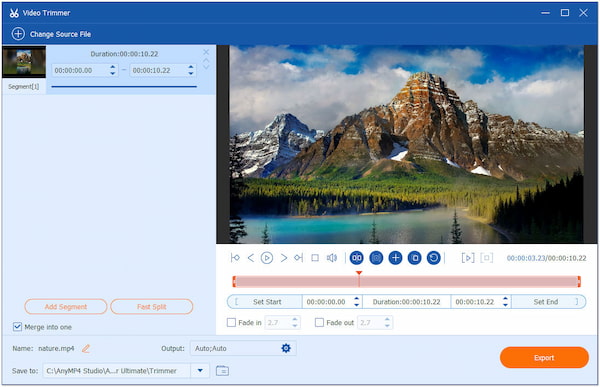This screenshot has width=600, height=387.
Task: Play the video preview
Action: tap(267, 258)
